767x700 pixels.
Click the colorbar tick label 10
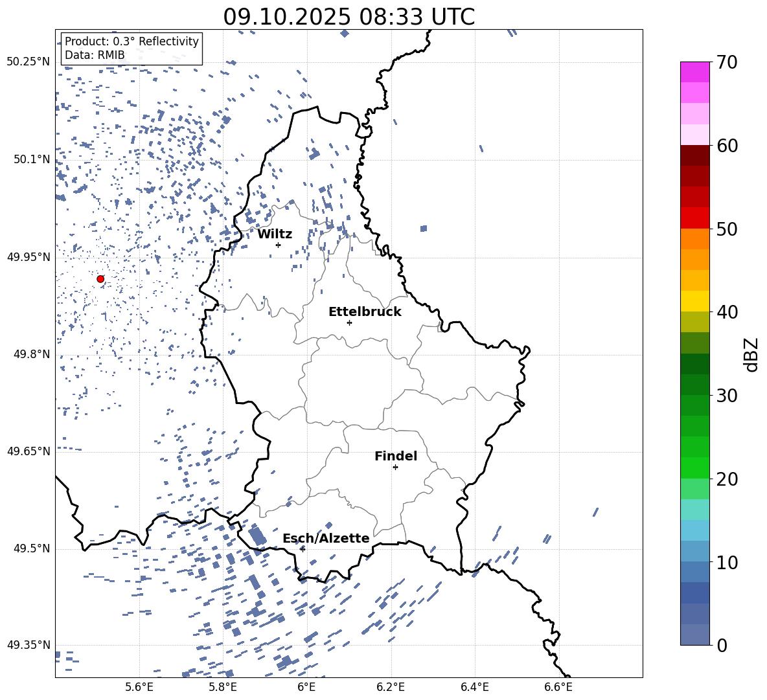pyautogui.click(x=727, y=562)
